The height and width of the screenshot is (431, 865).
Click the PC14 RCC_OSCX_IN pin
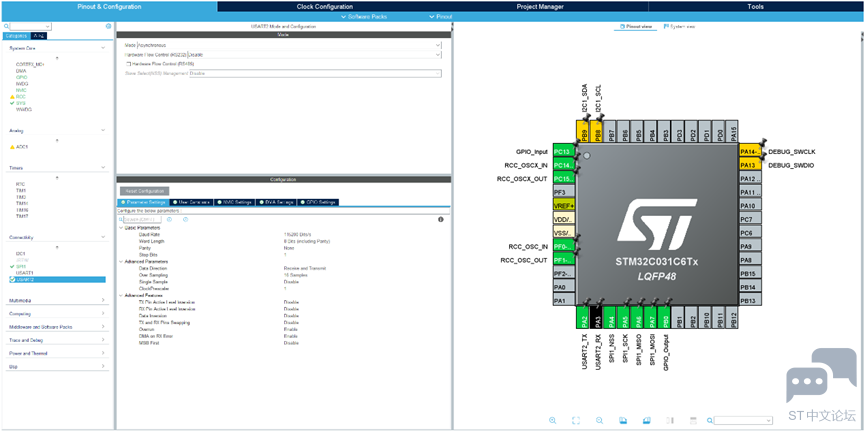tap(564, 165)
